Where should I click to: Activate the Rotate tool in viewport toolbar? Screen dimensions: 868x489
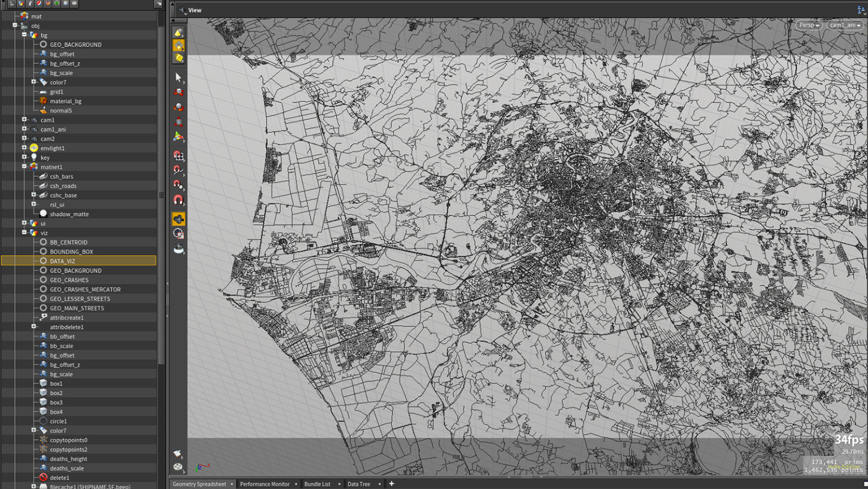tap(179, 107)
